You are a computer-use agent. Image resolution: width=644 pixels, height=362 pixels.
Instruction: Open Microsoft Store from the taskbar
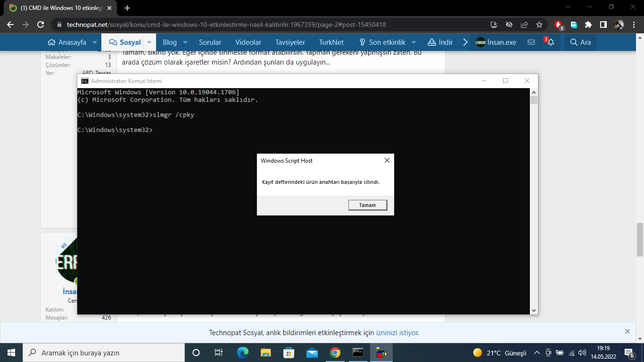[x=289, y=353]
